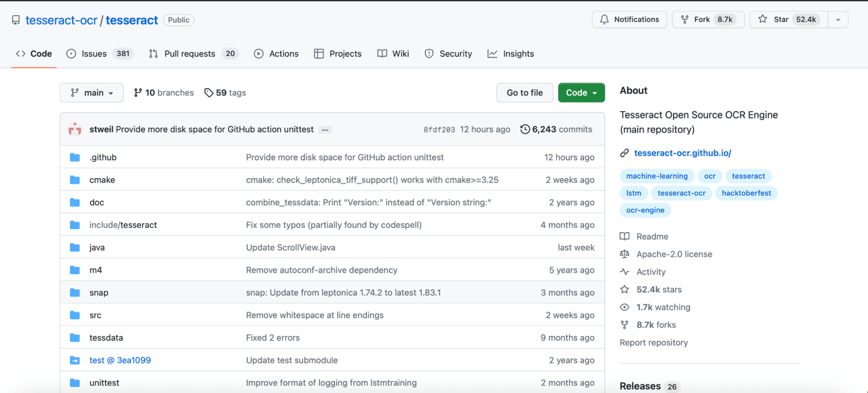Click the Actions play-circle icon

click(259, 53)
